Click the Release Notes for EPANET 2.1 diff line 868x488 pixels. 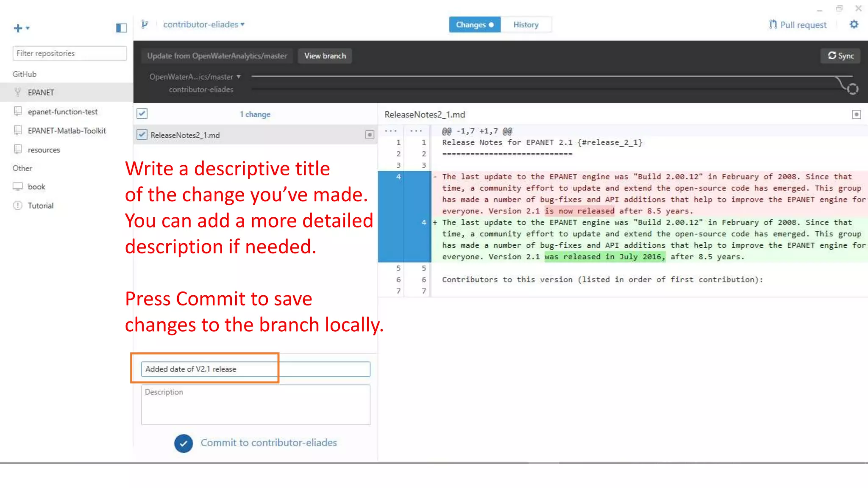click(542, 143)
